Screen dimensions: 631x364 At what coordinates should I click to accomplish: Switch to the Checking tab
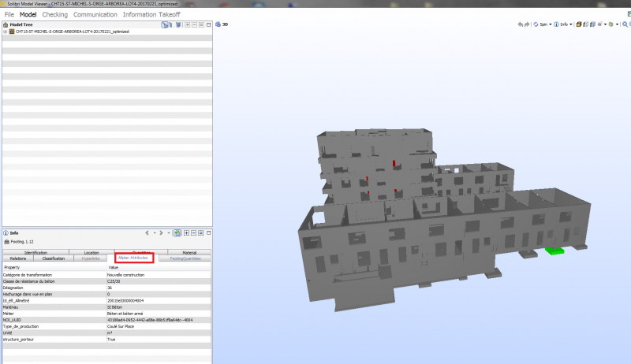tap(54, 14)
